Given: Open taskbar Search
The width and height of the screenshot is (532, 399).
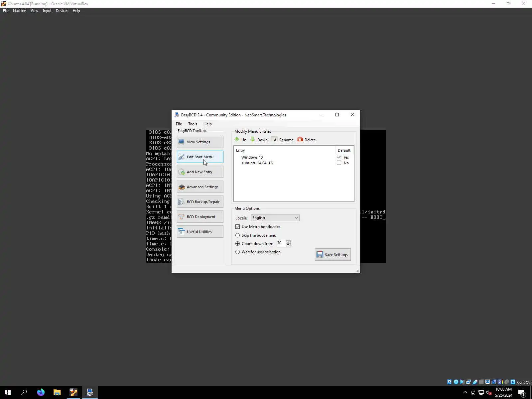Looking at the screenshot, I should [x=24, y=392].
